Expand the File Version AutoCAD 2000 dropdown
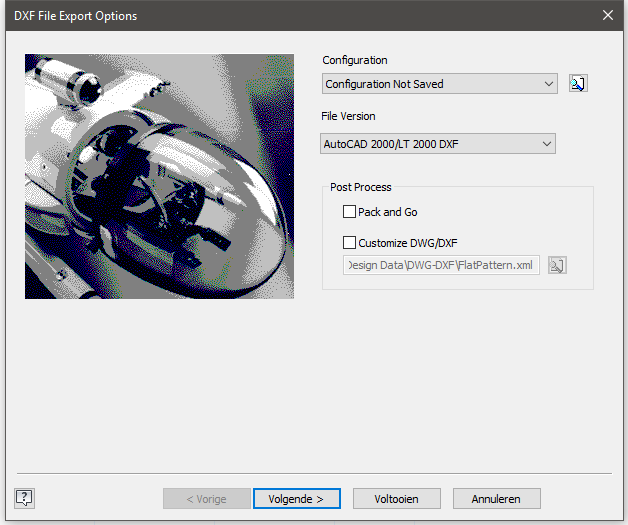 (x=438, y=144)
